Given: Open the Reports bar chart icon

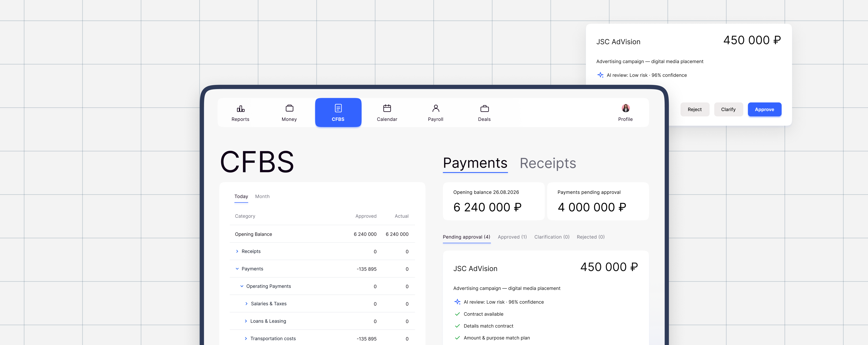Looking at the screenshot, I should click(241, 108).
